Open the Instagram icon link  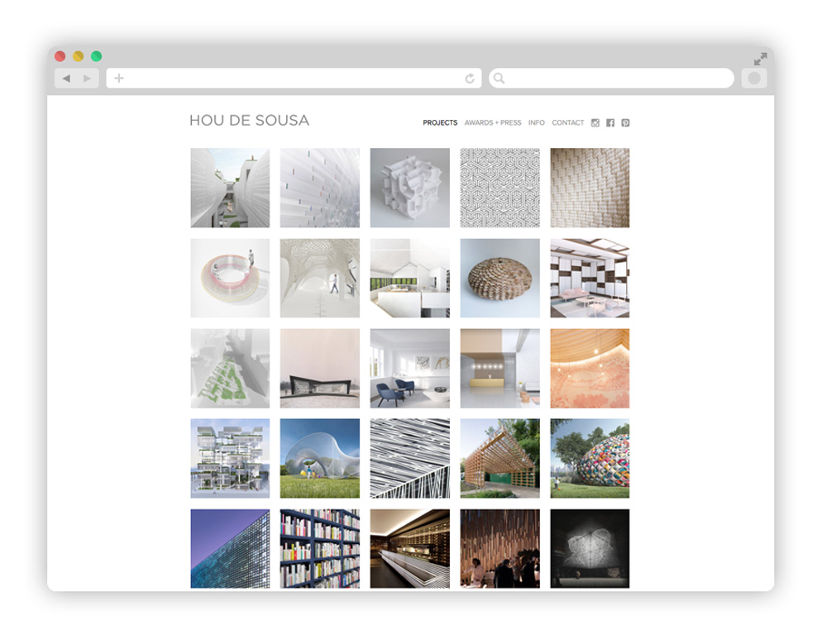point(595,123)
